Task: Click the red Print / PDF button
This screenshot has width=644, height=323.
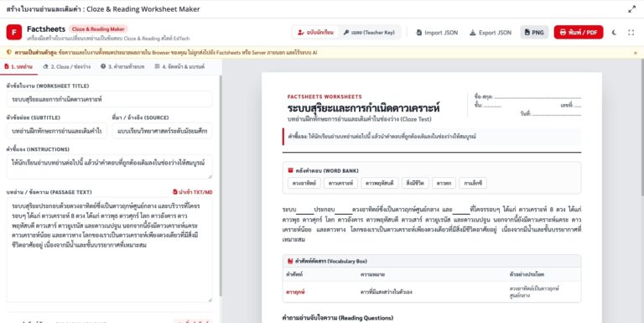Action: point(579,33)
